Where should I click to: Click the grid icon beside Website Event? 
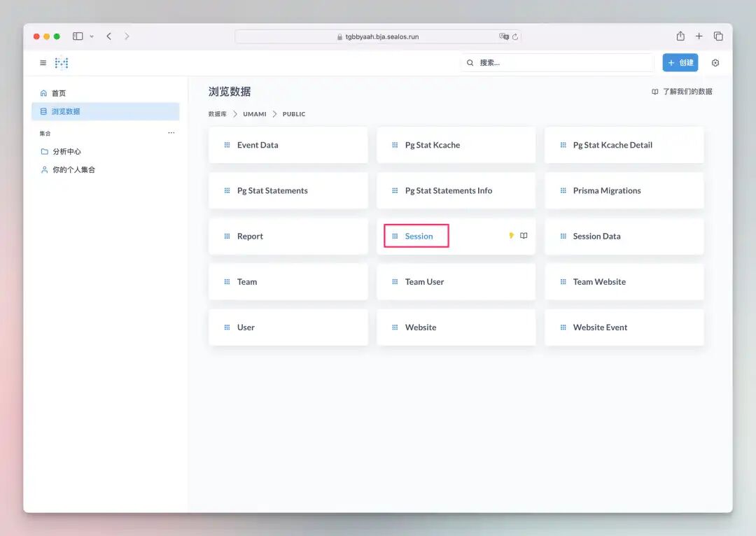point(563,327)
